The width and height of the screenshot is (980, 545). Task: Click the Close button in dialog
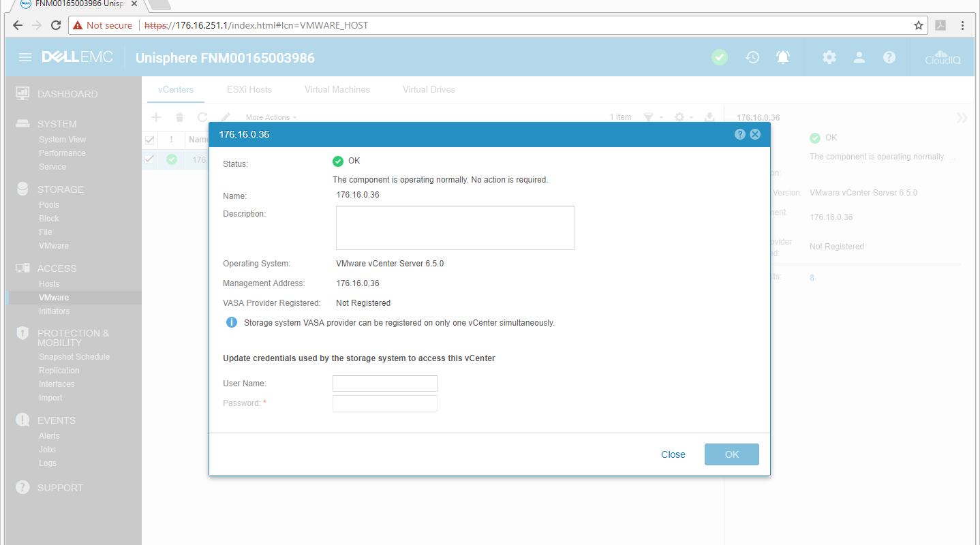(673, 454)
